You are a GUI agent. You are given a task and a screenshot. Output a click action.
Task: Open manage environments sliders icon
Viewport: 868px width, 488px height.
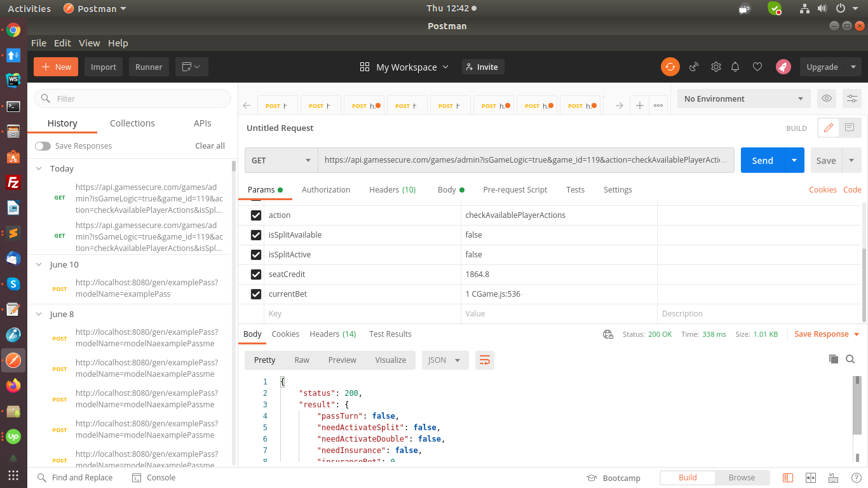point(851,98)
